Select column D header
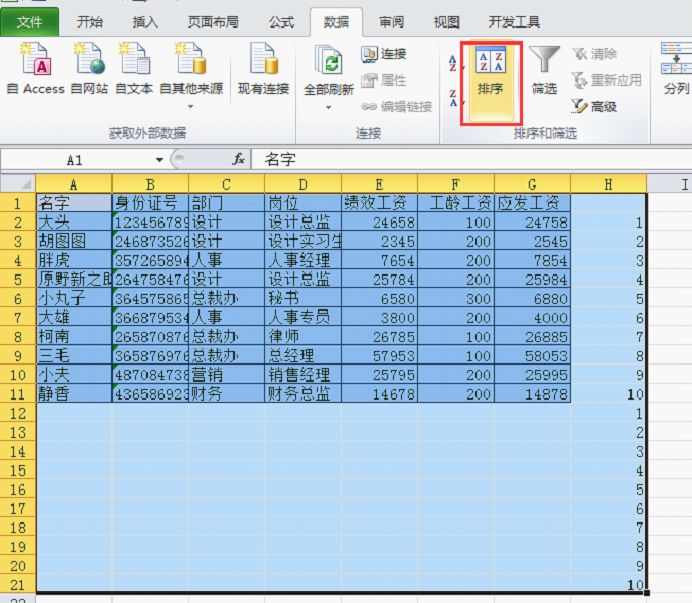Viewport: 692px width, 603px height. coord(303,184)
